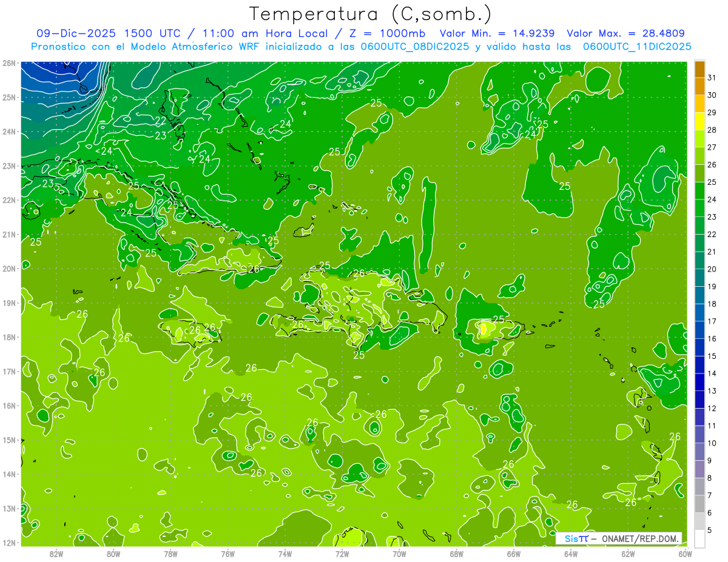Click the 62W longitude axis label

[x=628, y=554]
